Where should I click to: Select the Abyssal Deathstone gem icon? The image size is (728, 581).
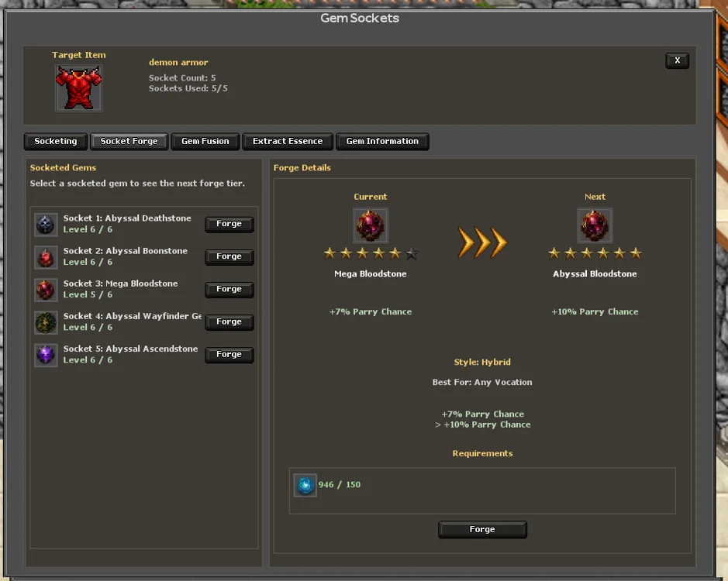(x=46, y=224)
